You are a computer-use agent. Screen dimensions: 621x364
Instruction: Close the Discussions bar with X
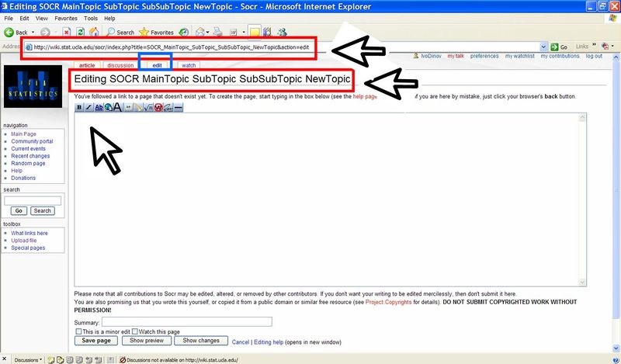point(5,359)
